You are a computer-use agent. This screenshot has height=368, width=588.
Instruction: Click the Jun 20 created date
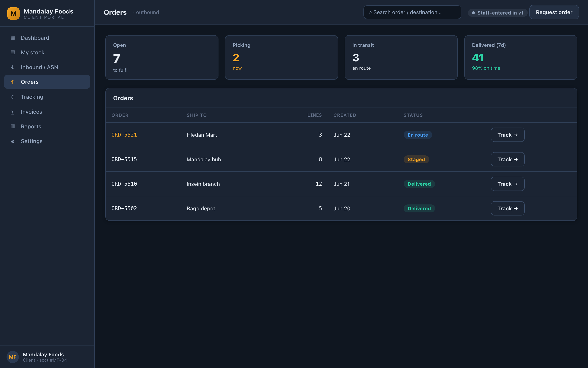342,209
